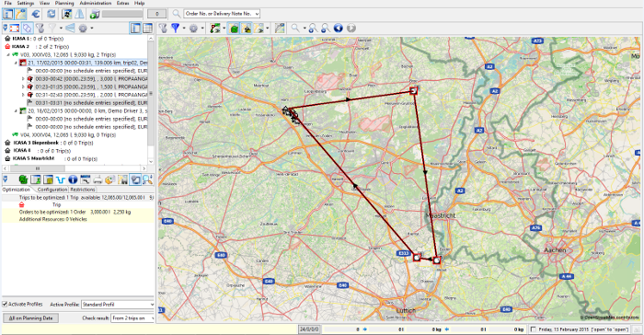Click the tree panel horizontal scrollbar thumb

(38, 168)
